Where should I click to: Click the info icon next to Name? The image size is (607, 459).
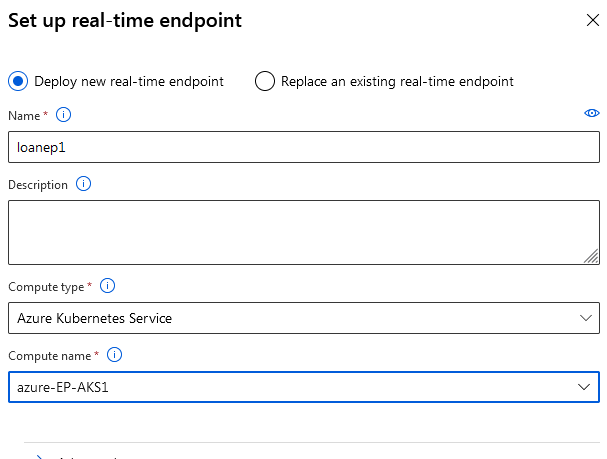coord(63,115)
